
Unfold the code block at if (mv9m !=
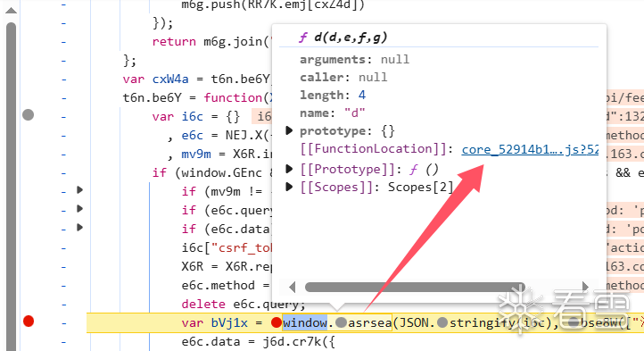pos(80,190)
